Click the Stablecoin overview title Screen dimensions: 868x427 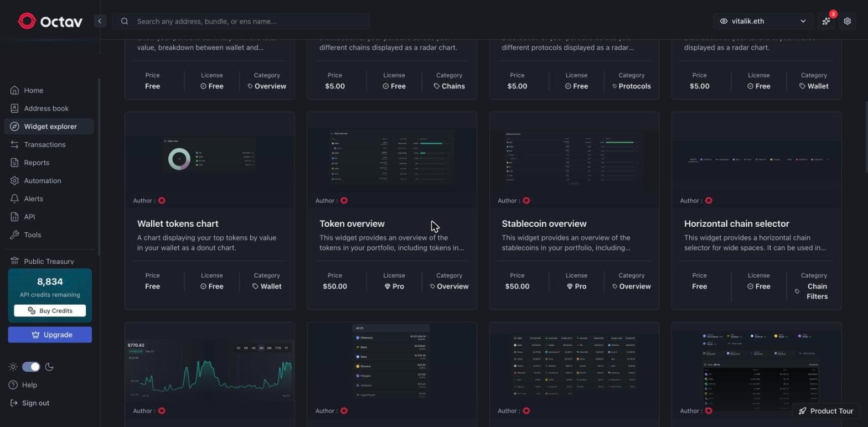point(544,223)
